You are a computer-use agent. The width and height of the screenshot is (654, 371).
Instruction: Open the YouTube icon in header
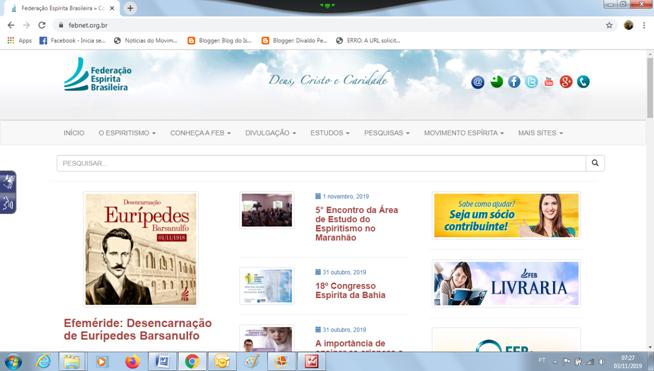coord(548,82)
